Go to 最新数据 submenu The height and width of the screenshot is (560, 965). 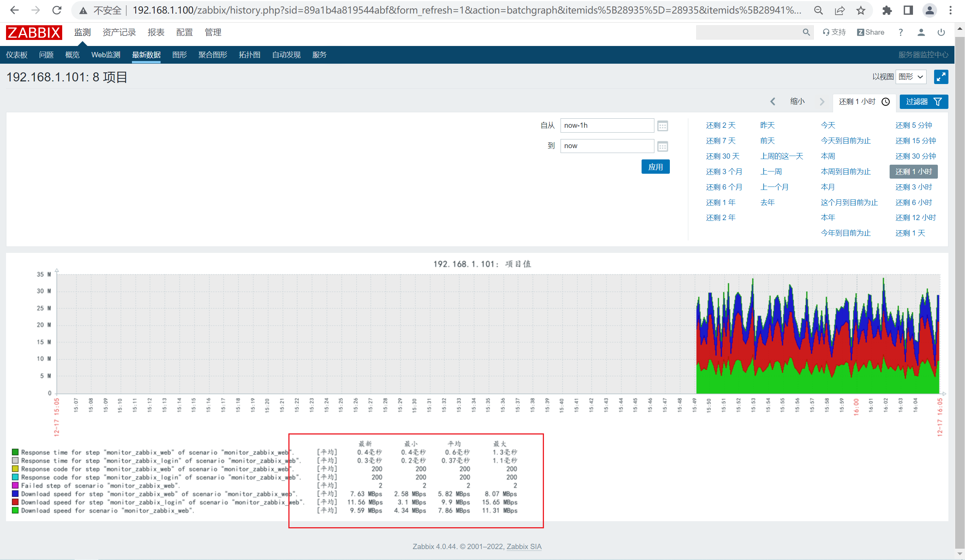coord(146,55)
